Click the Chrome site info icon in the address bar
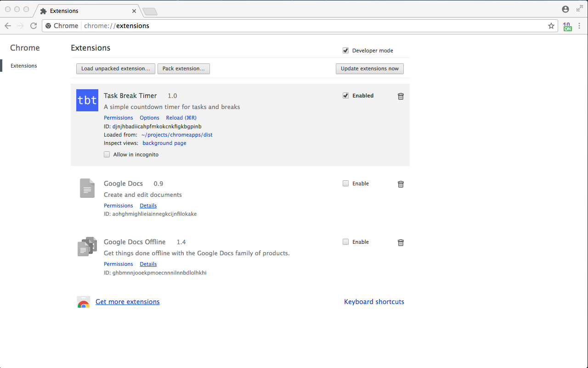 tap(48, 26)
